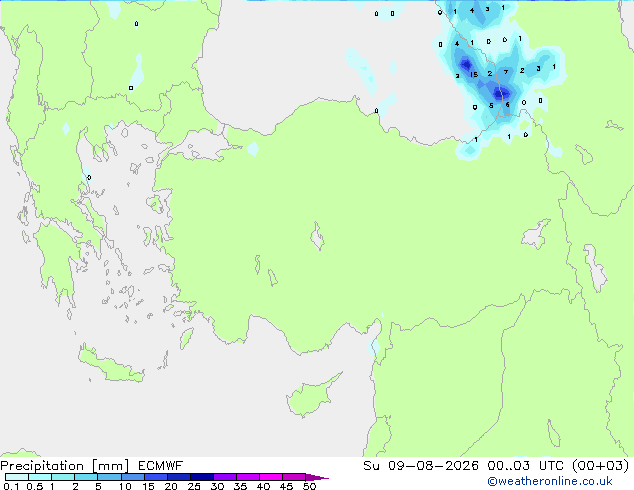Screen dimensions: 634x490
Task: Pick dark navy swatch between 25 and 30
Action: [201, 477]
